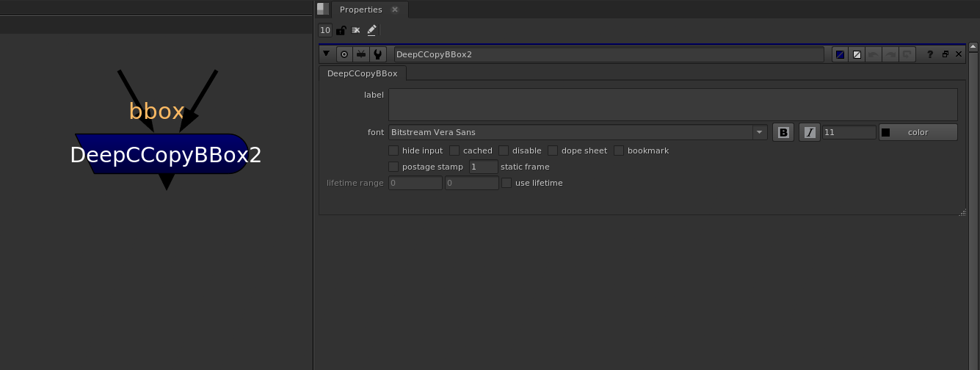Toggle bold font style button
This screenshot has width=980, height=370.
click(x=783, y=132)
